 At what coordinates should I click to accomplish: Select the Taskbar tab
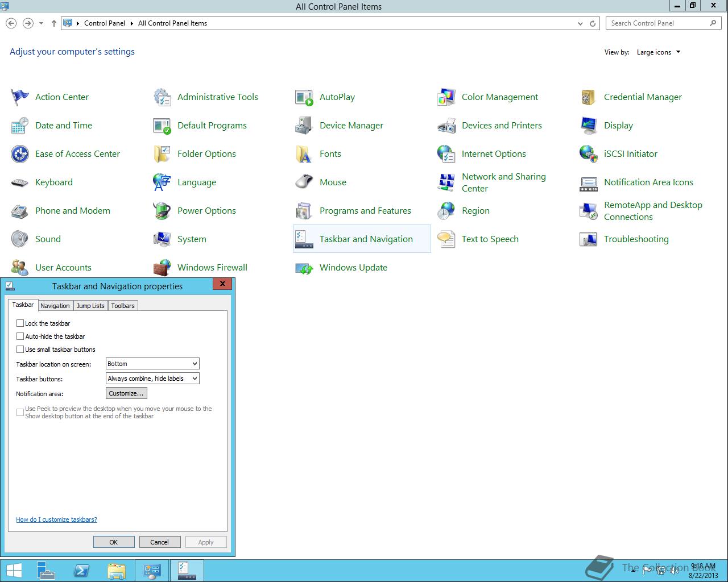click(23, 305)
